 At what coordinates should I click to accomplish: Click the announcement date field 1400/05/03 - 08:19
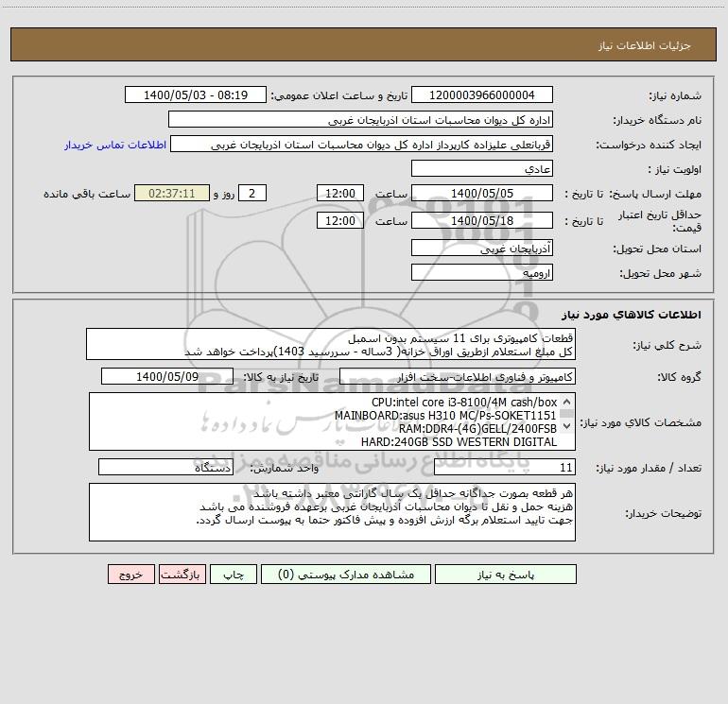click(196, 95)
